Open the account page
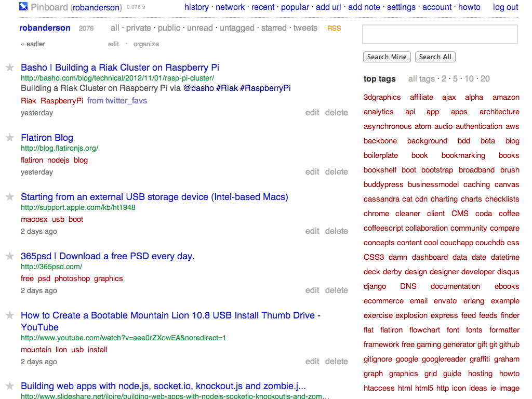Screen dimensions: 532x399 [x=437, y=7]
